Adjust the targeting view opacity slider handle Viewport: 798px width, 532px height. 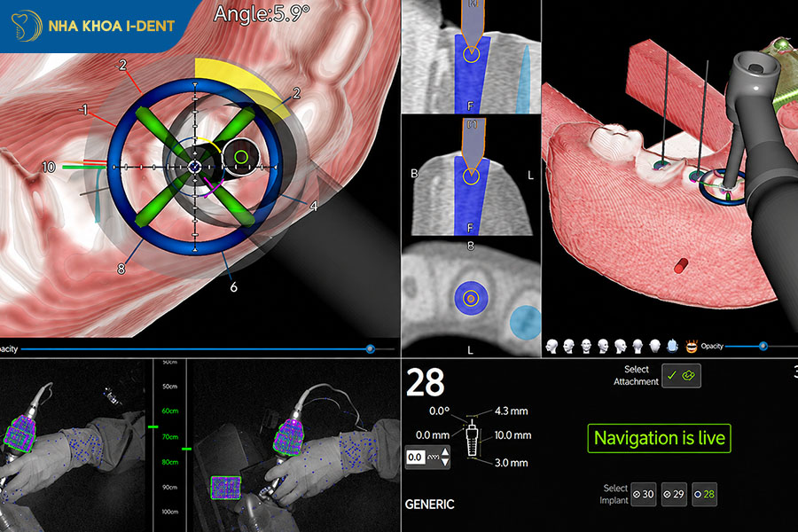[371, 348]
